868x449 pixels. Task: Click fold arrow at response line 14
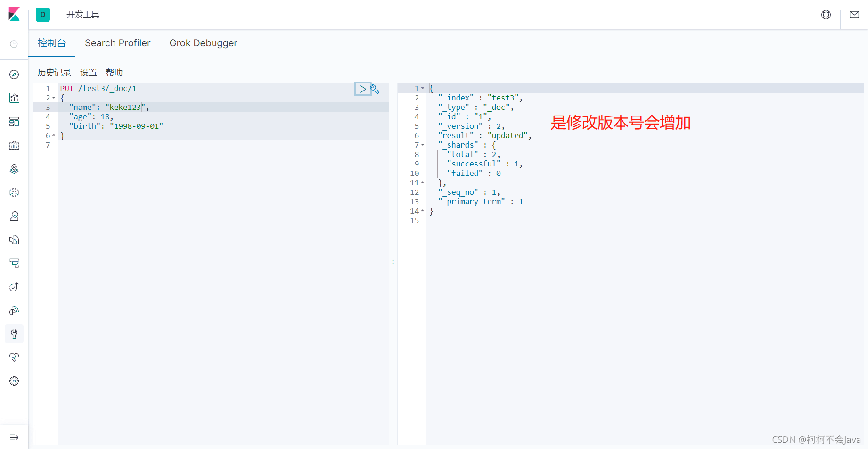[x=423, y=211]
